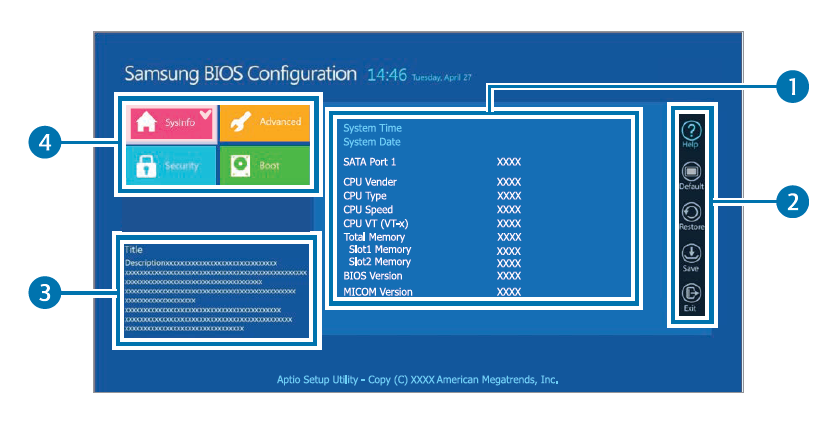Viewport: 839px width, 424px height.
Task: Click the Aptio Setup Utility copyright footer
Action: (417, 380)
